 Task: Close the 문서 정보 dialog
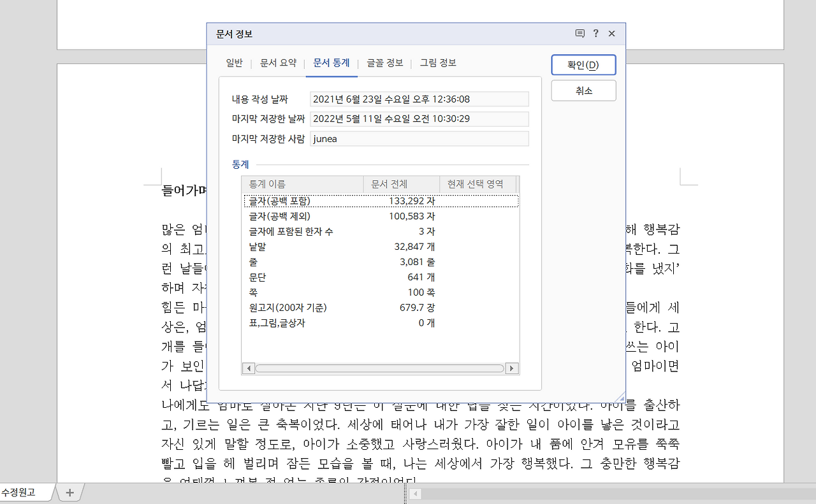tap(611, 34)
